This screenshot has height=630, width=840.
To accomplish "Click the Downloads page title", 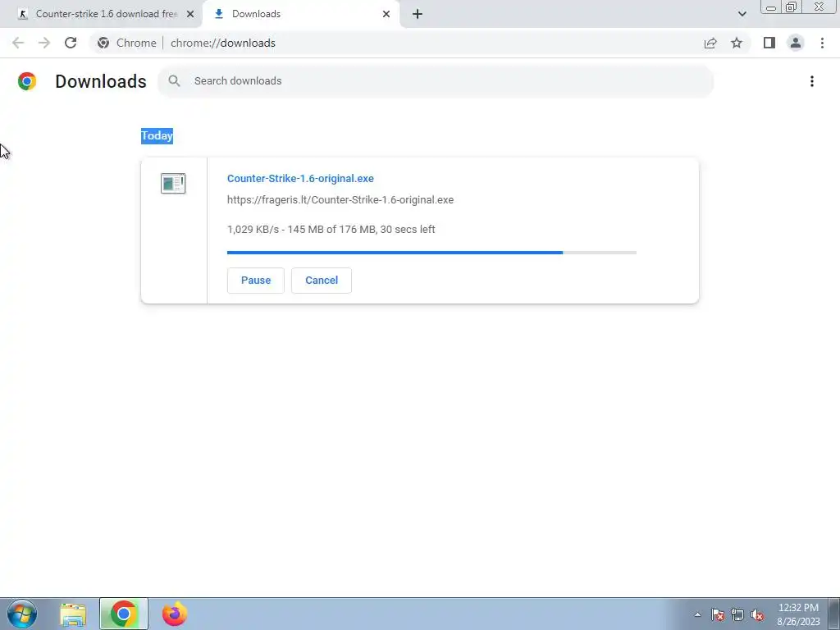I will [101, 81].
